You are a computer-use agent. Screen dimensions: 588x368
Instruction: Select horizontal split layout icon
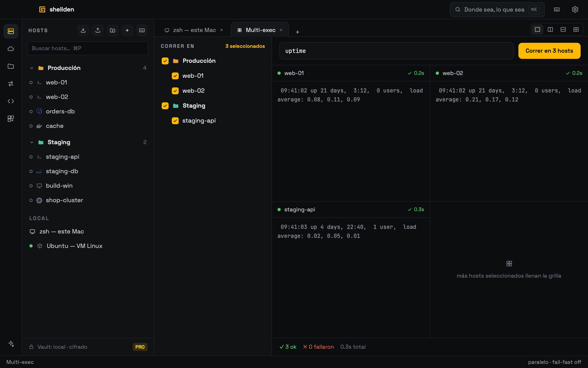563,29
